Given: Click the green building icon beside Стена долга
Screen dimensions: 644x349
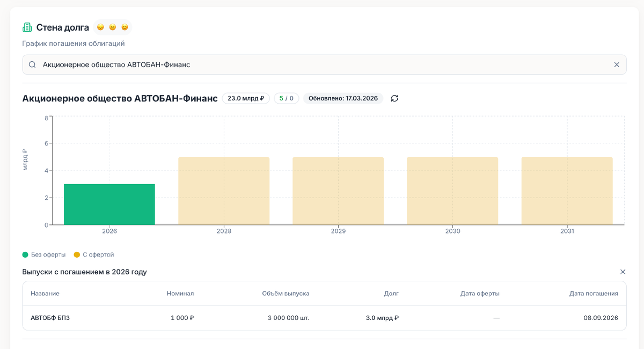Looking at the screenshot, I should (27, 27).
